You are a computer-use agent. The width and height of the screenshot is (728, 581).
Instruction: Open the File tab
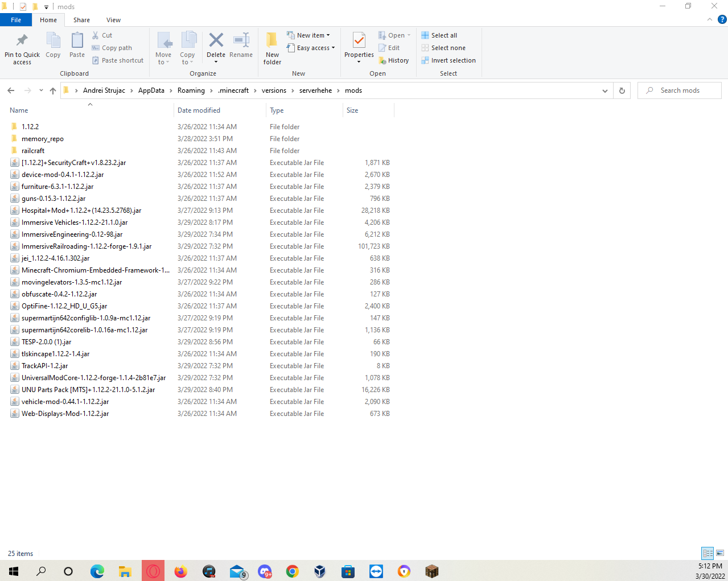[x=16, y=20]
